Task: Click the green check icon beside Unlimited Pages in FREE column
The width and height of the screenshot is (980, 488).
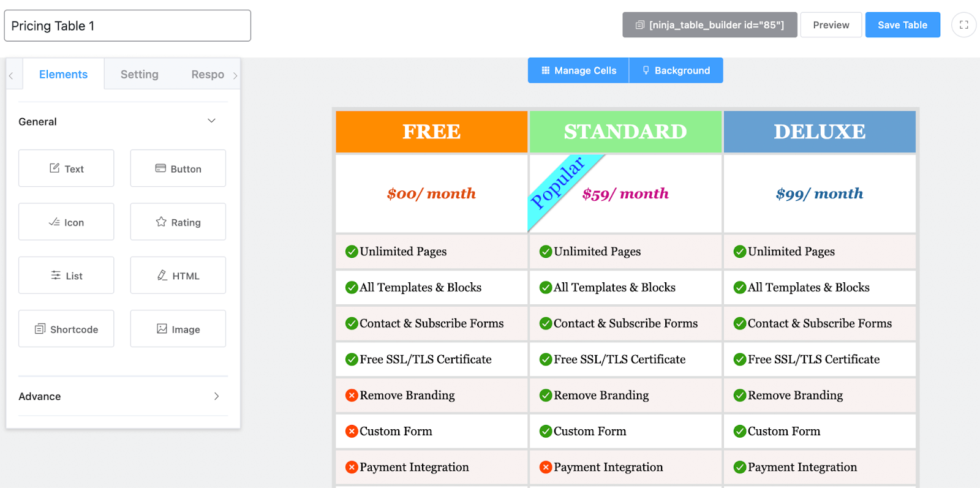Action: [x=352, y=252]
